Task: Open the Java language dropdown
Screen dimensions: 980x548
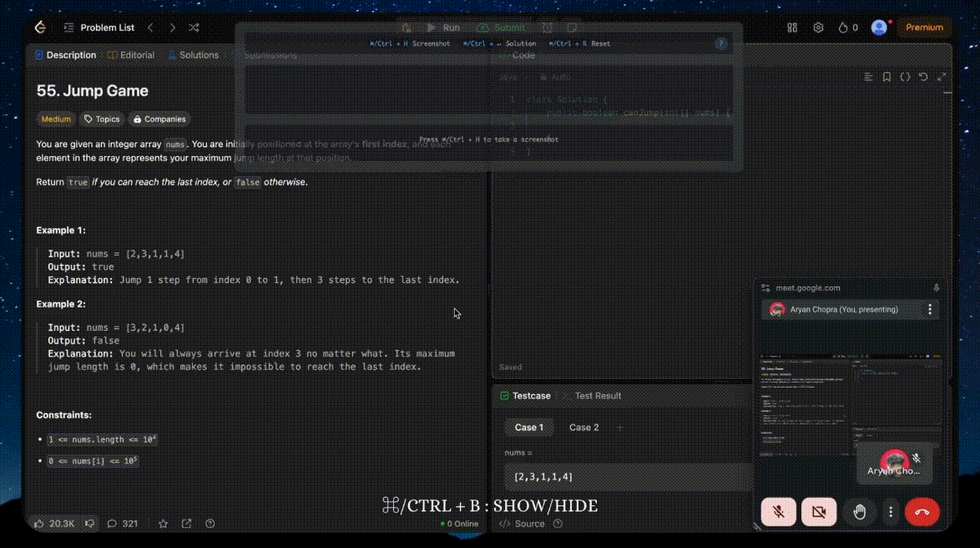Action: [x=513, y=77]
